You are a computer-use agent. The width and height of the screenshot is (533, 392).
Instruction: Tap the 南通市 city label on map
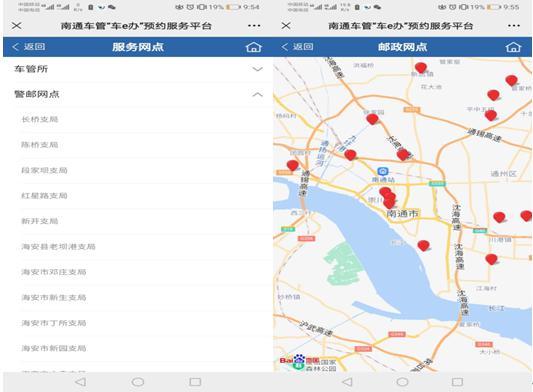pyautogui.click(x=402, y=214)
